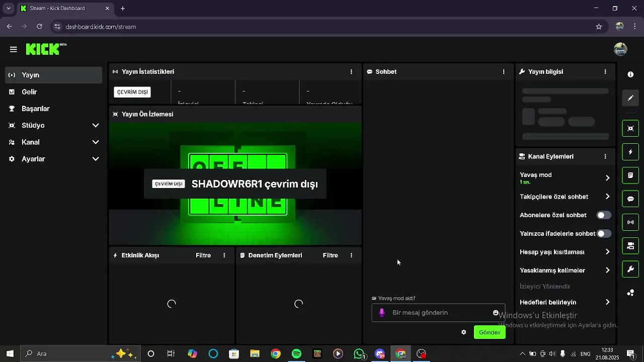The image size is (644, 362).
Task: Click Windows taskbar search box Ara
Action: pos(80,354)
